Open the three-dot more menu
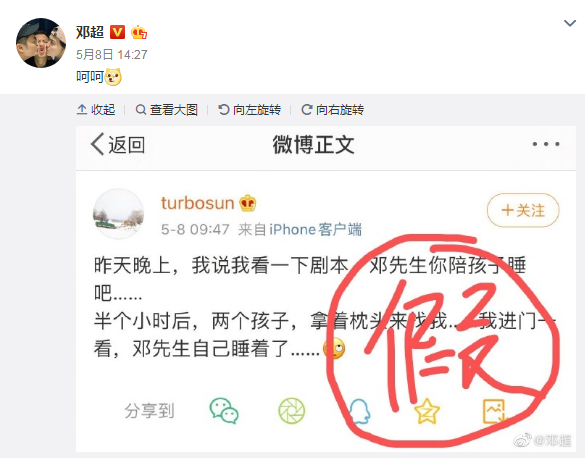The height and width of the screenshot is (458, 585). (546, 144)
